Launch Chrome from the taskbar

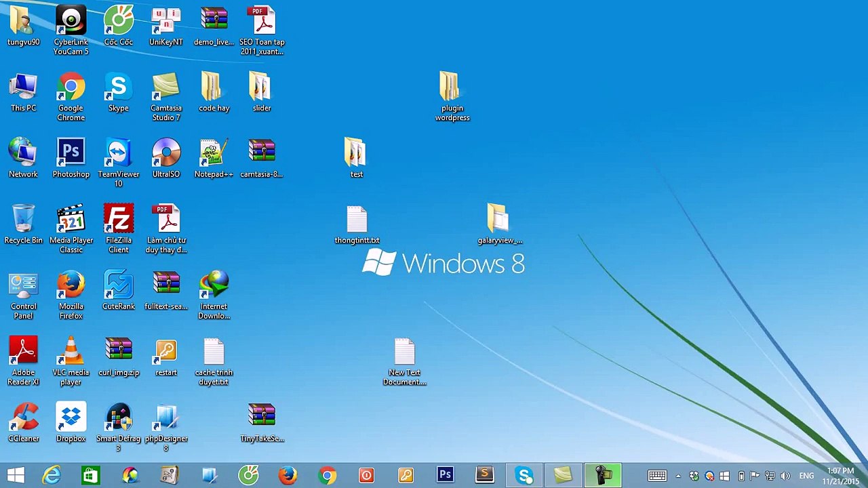(327, 475)
